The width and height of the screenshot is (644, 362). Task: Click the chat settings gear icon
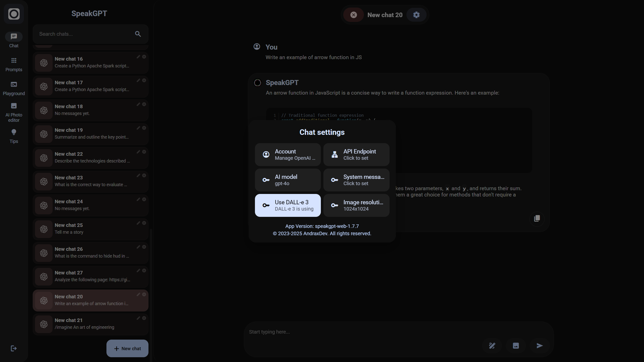pyautogui.click(x=416, y=15)
